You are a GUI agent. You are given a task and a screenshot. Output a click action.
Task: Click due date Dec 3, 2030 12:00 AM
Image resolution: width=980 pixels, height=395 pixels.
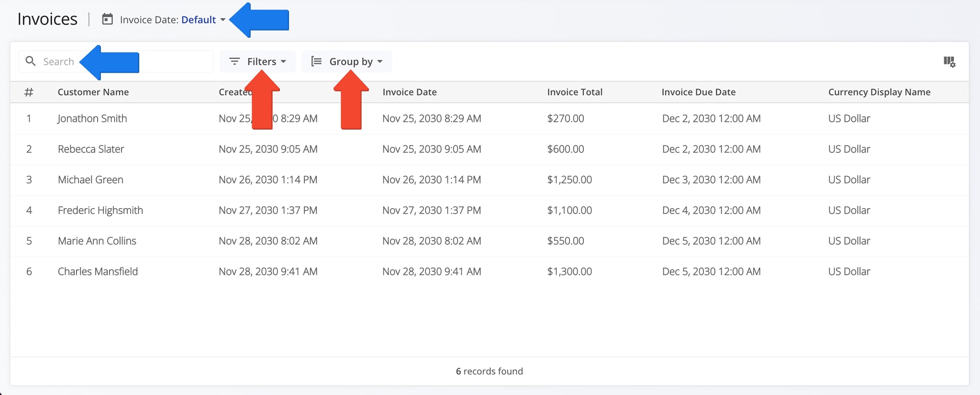coord(712,179)
